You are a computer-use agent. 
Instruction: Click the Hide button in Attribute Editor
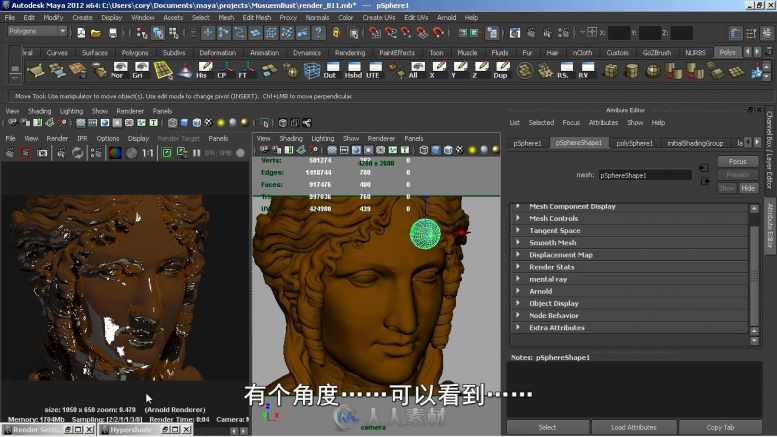[x=748, y=188]
